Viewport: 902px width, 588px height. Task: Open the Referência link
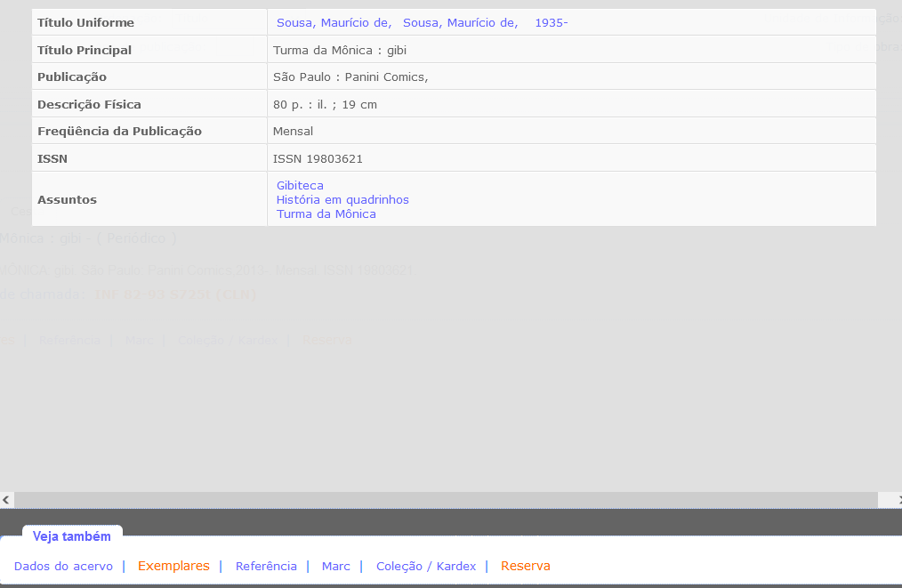[266, 566]
